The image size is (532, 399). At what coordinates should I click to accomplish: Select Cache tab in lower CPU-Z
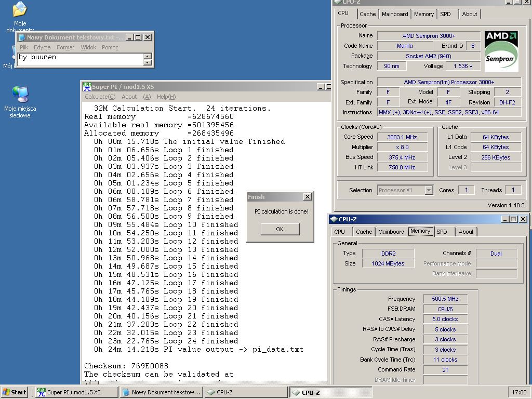364,232
